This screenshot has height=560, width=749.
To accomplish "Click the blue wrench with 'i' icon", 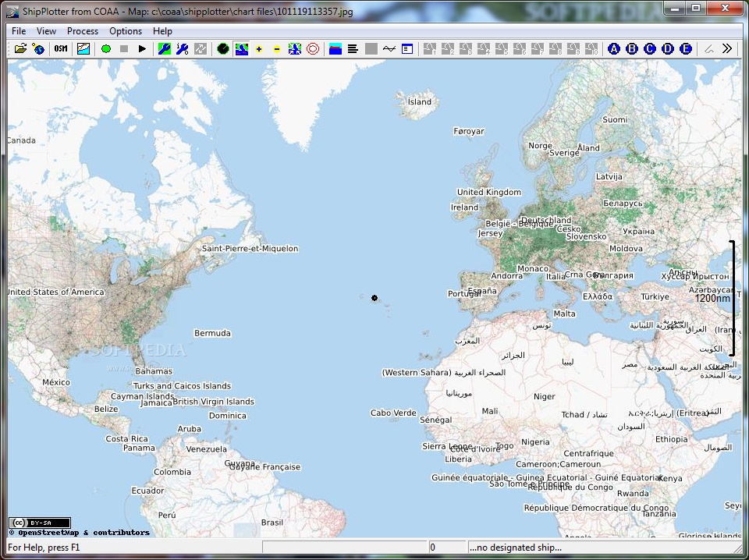I will (x=182, y=48).
